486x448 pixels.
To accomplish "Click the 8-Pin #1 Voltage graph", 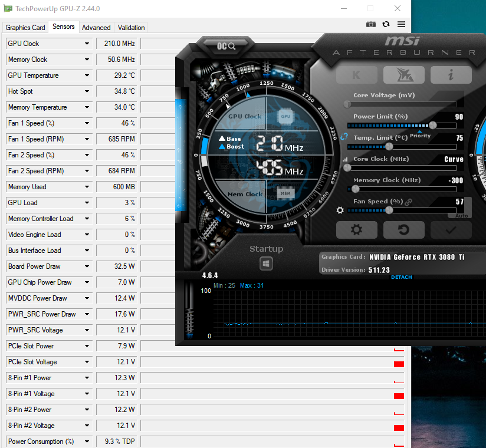I will (x=272, y=394).
